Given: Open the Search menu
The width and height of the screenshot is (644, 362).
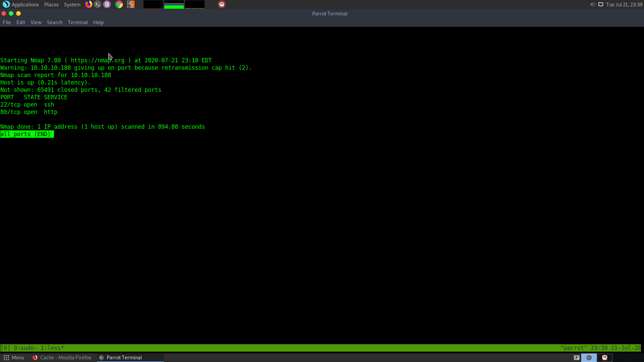Looking at the screenshot, I should tap(54, 22).
